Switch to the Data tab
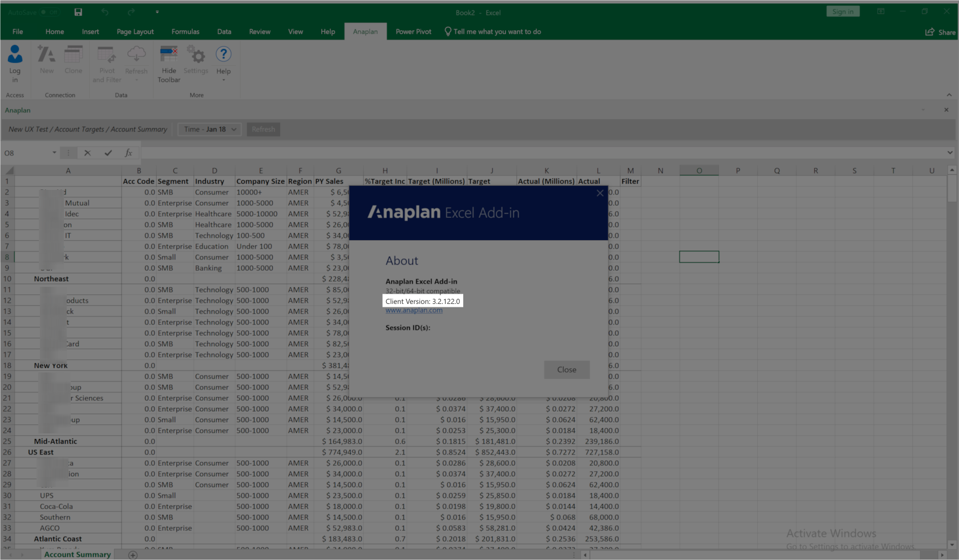959x560 pixels. [224, 32]
